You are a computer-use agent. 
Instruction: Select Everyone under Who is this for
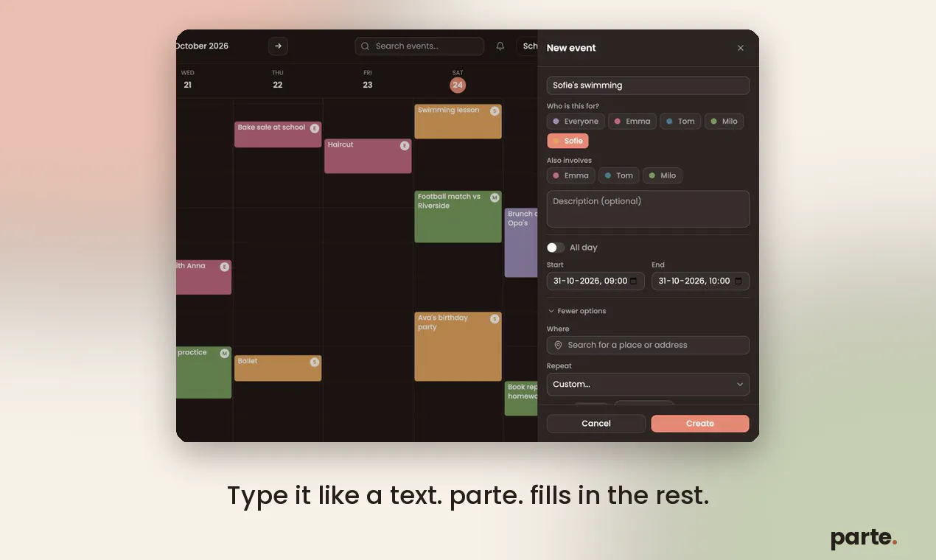click(576, 122)
